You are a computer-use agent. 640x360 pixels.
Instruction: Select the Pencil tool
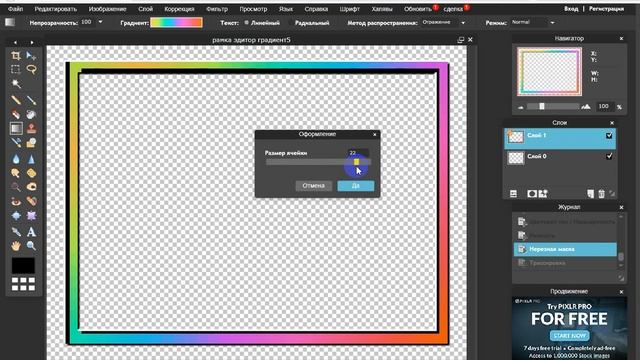click(16, 100)
